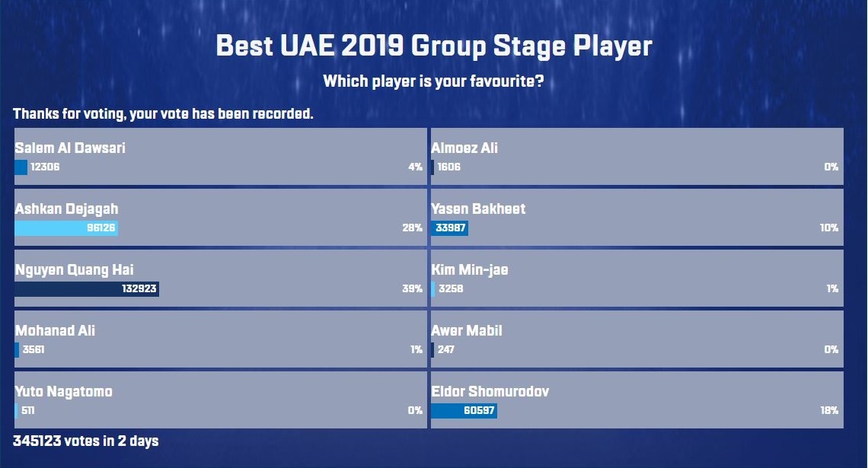
Task: Click the 18% result percentage
Action: pos(828,411)
